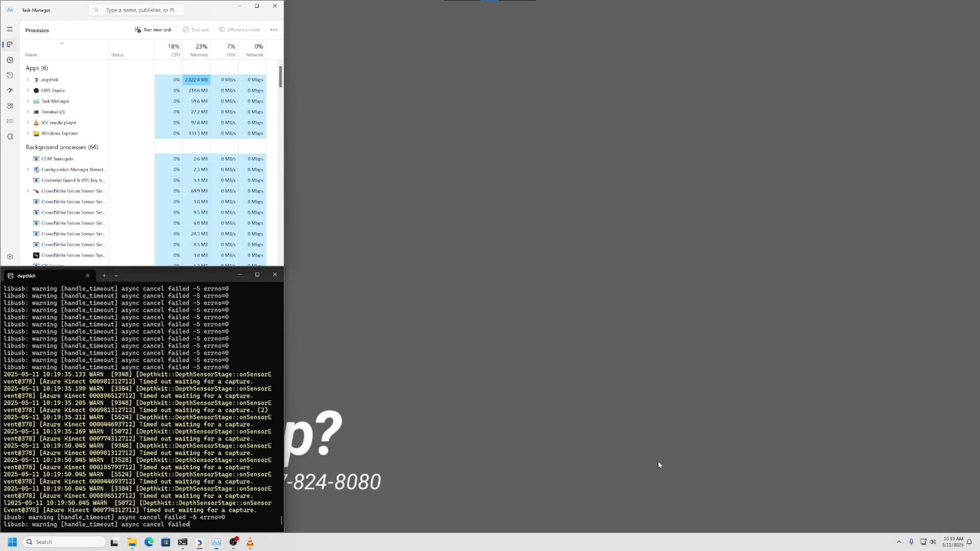The width and height of the screenshot is (980, 551).
Task: Open the Services view in Task Manager
Action: 10,137
